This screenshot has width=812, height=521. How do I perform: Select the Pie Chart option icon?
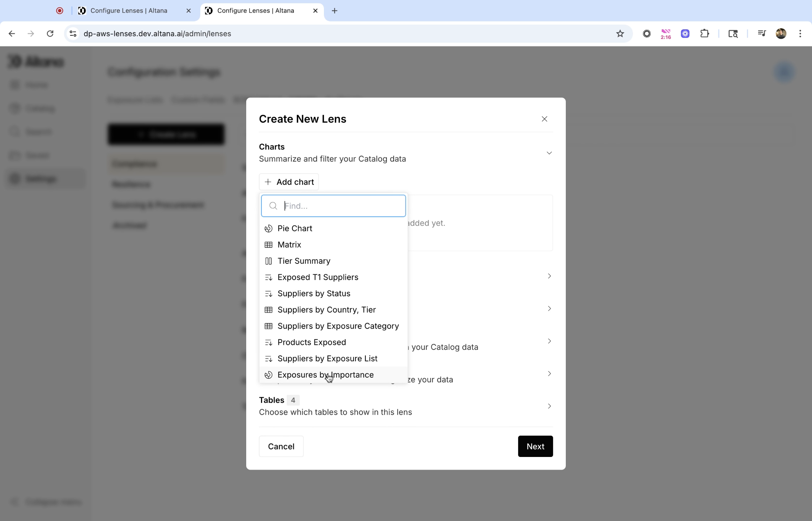click(268, 228)
